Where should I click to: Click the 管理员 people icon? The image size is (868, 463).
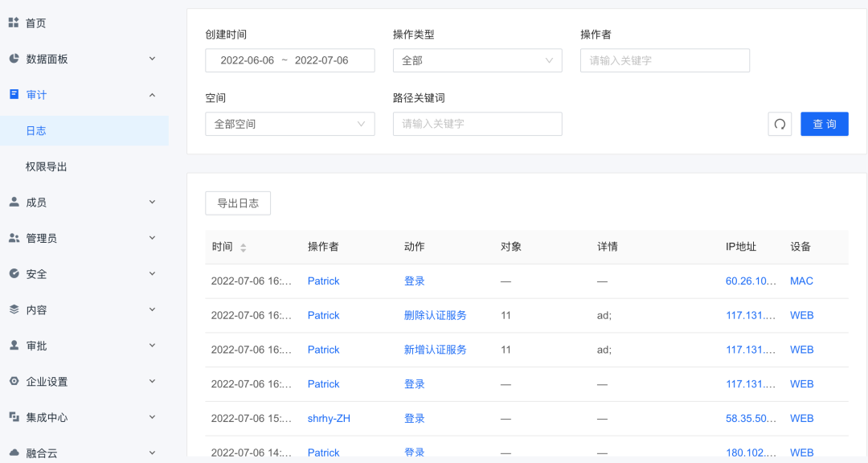pos(14,238)
